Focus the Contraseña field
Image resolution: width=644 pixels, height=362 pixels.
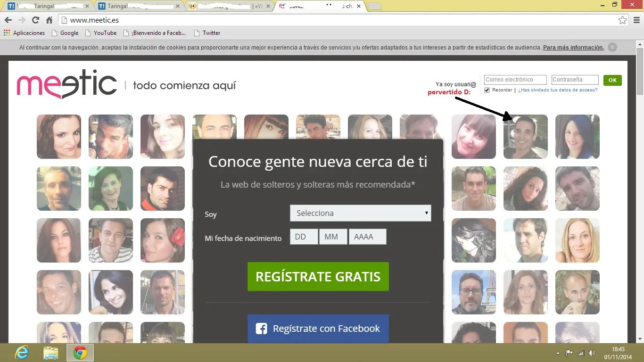coord(575,80)
